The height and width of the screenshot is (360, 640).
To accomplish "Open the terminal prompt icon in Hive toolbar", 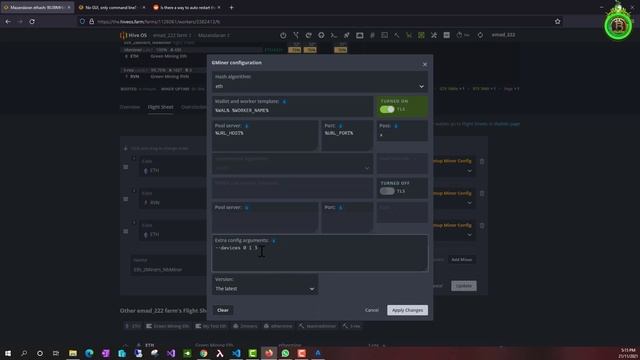I will click(x=334, y=36).
